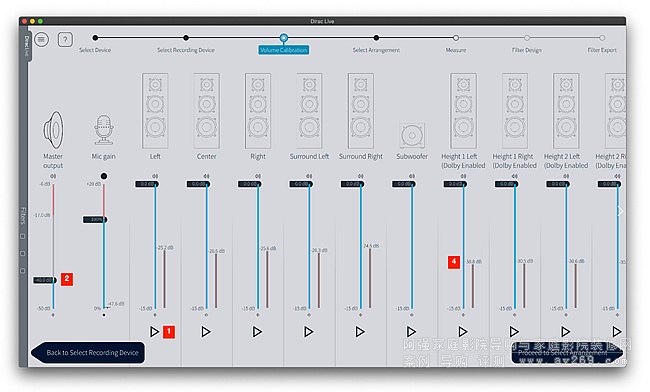Expand the Dirac Live sidebar tab

tap(26, 46)
